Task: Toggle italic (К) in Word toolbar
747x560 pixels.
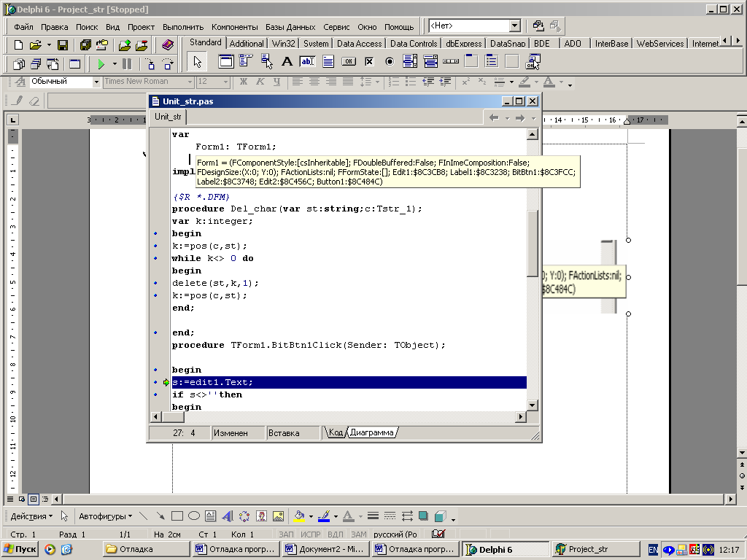Action: [260, 82]
